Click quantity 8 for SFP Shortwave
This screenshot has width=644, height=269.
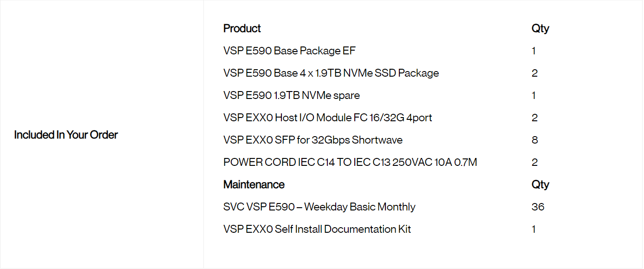[x=534, y=140]
